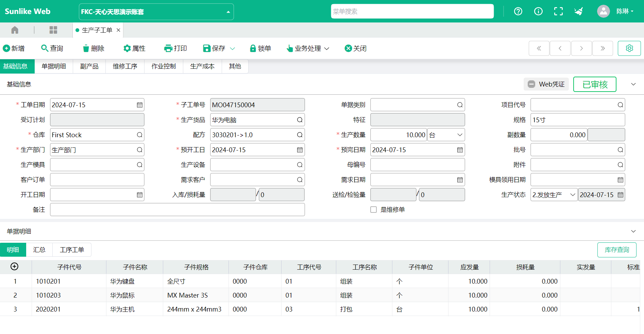Viewport: 644px width, 334px height.
Task: Expand the 保存 dropdown arrow
Action: point(233,49)
